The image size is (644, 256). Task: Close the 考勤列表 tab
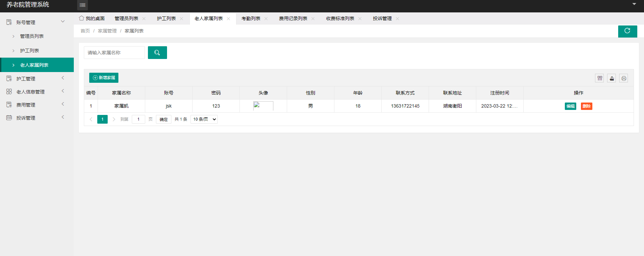(x=266, y=19)
